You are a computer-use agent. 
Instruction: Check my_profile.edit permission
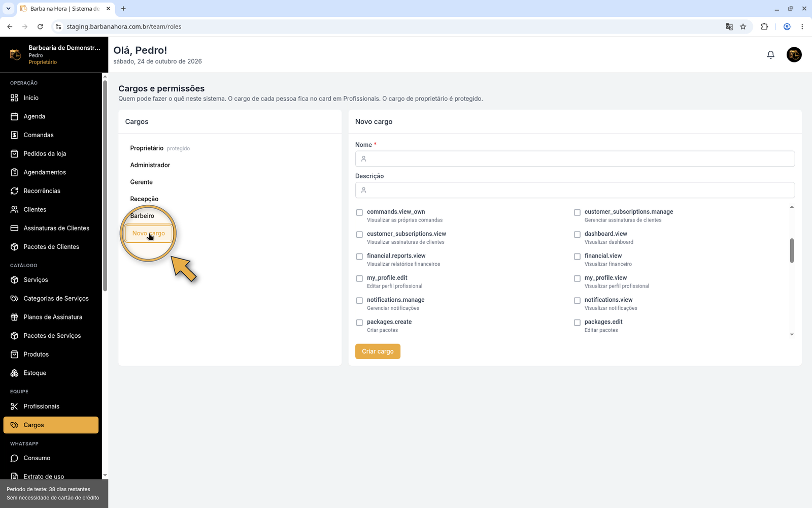(x=359, y=278)
